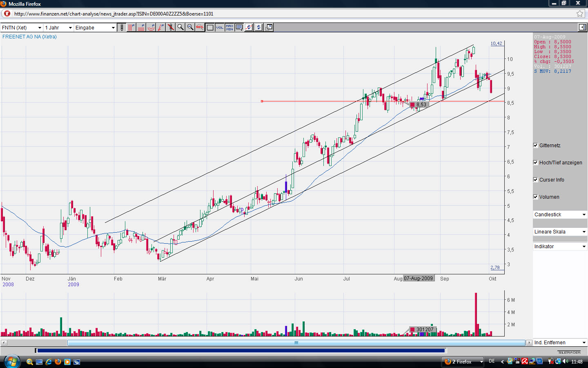Screen dimensions: 588x368
Task: Click the scrollbar right arrow
Action: click(529, 343)
